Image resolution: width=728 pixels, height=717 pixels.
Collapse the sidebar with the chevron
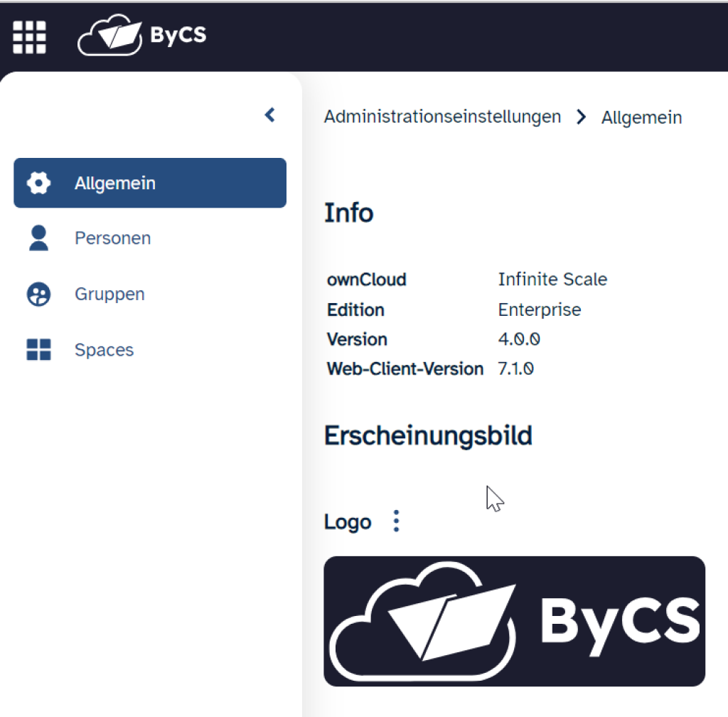(x=269, y=115)
